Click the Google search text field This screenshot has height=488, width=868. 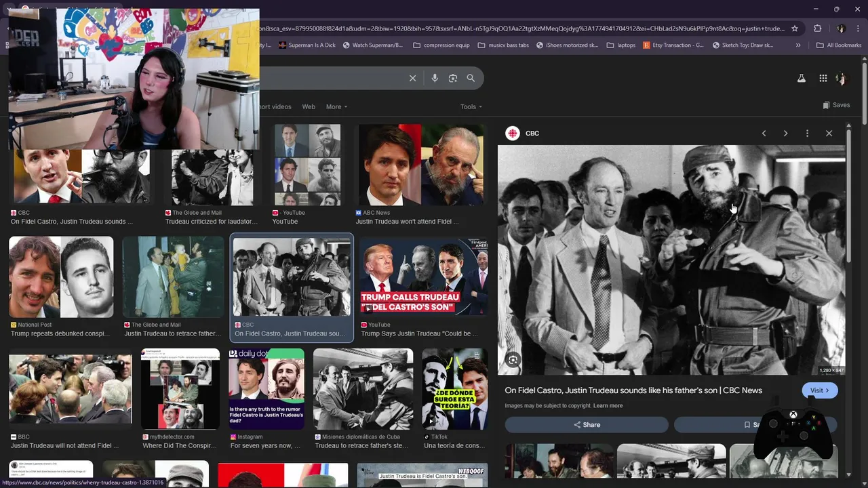click(x=332, y=78)
